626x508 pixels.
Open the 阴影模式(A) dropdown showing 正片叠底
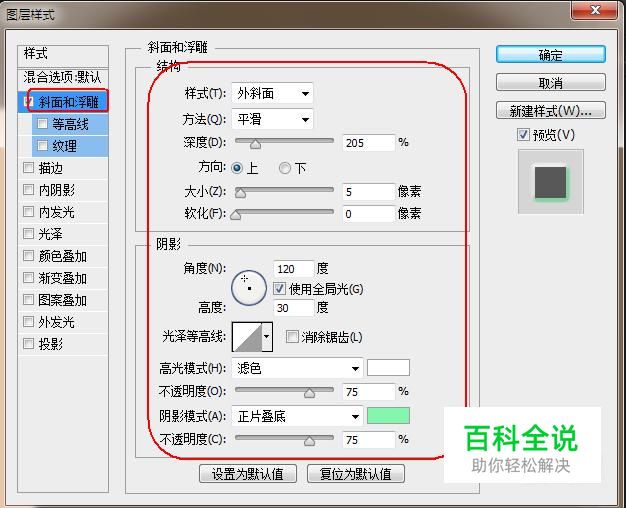297,416
